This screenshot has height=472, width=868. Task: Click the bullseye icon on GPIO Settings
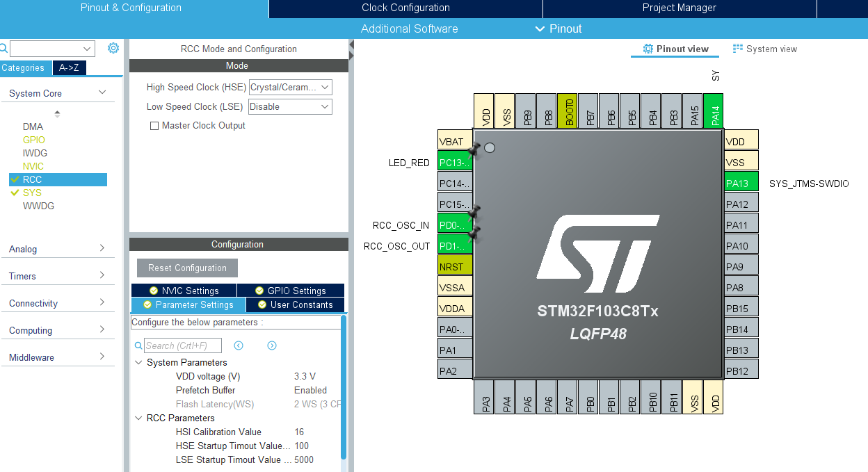pos(257,290)
